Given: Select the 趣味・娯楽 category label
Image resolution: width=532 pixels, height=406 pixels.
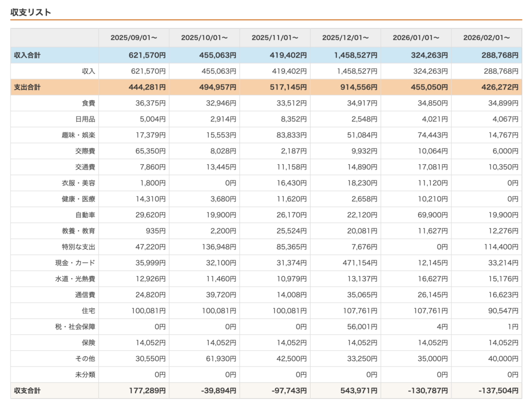Looking at the screenshot, I should [x=78, y=135].
